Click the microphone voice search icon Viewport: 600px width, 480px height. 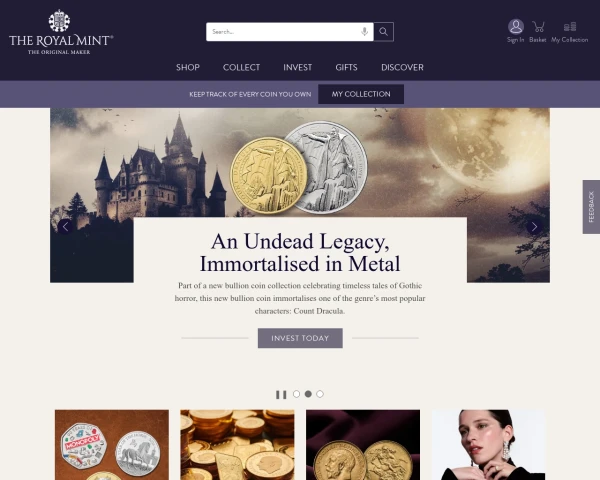(365, 32)
